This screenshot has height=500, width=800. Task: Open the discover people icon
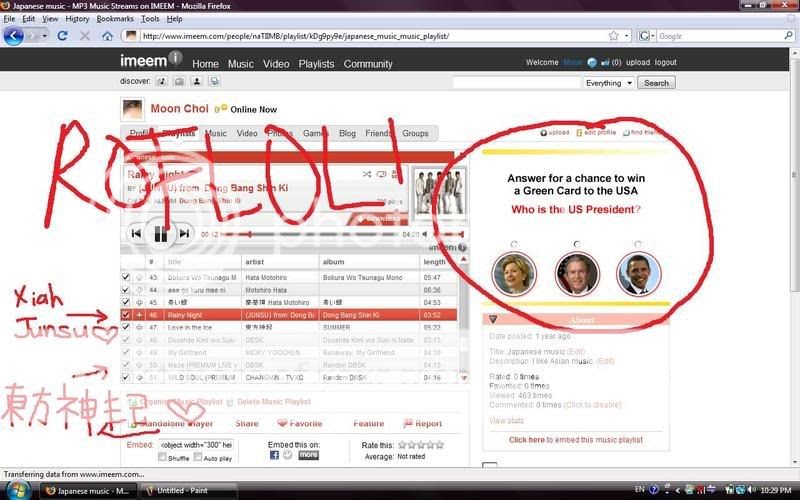coord(196,81)
